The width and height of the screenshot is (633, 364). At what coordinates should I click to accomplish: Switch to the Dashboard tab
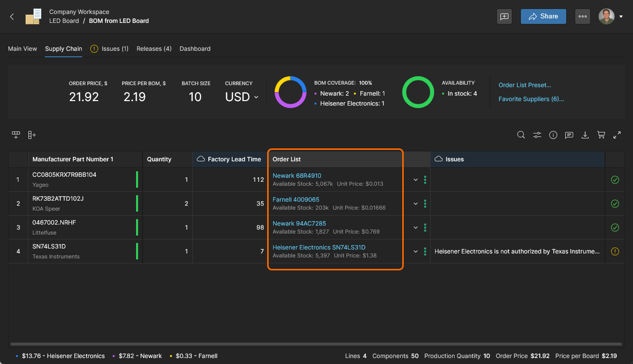(x=195, y=49)
